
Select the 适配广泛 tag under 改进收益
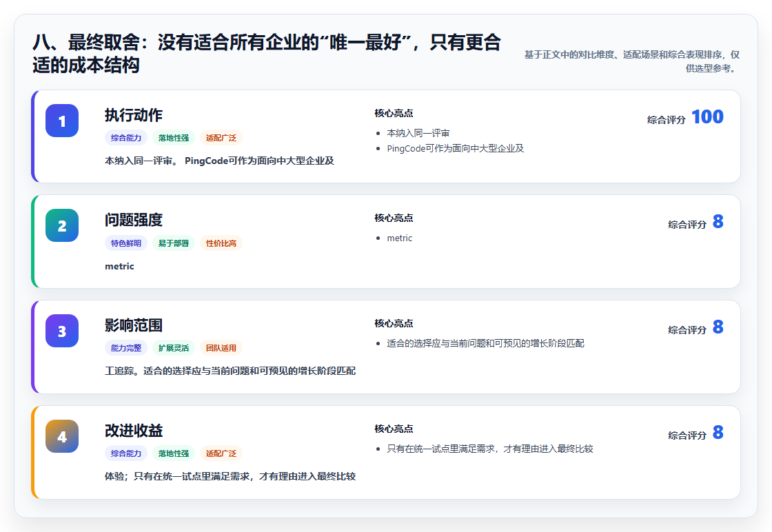(221, 453)
